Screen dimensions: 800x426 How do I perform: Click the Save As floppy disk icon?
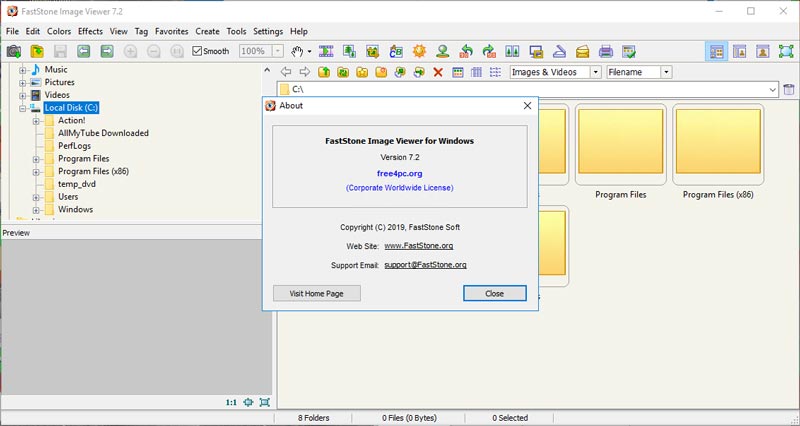pyautogui.click(x=60, y=51)
